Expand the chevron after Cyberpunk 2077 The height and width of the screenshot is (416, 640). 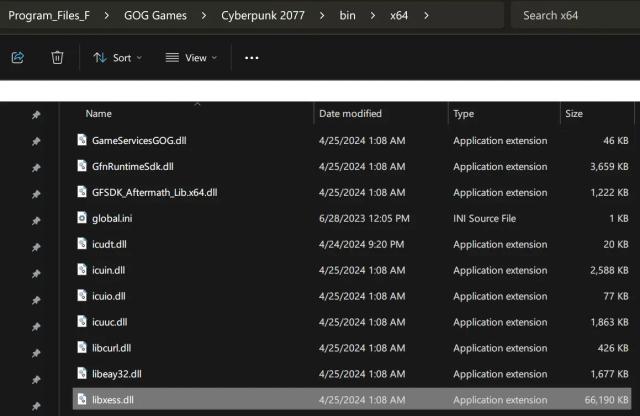tap(322, 16)
